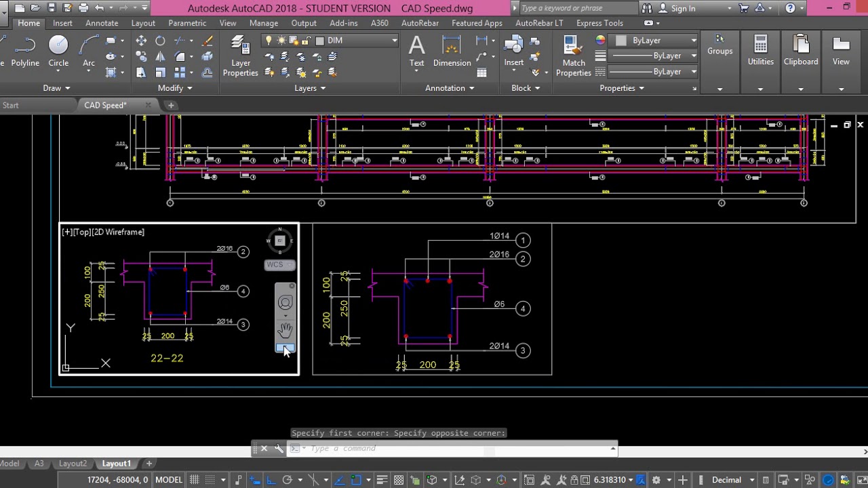This screenshot has height=488, width=868.
Task: Click the Save icon in quick access toolbar
Action: [51, 8]
